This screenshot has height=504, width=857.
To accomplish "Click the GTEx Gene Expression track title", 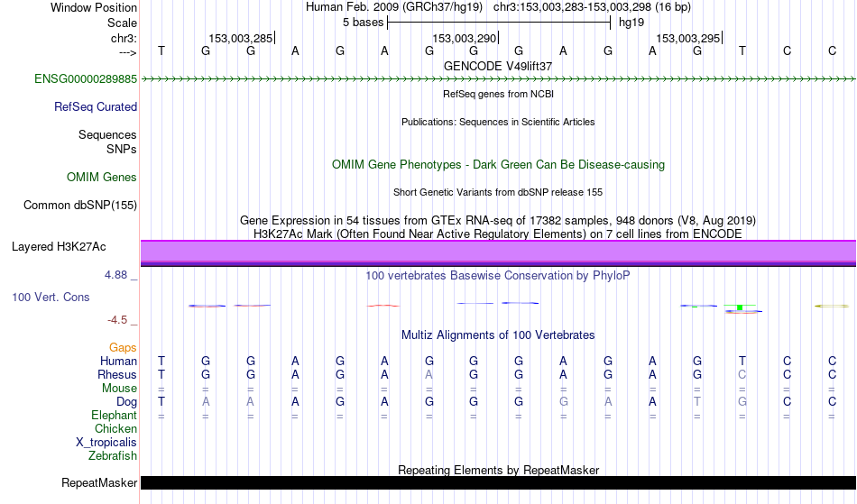I will point(498,221).
